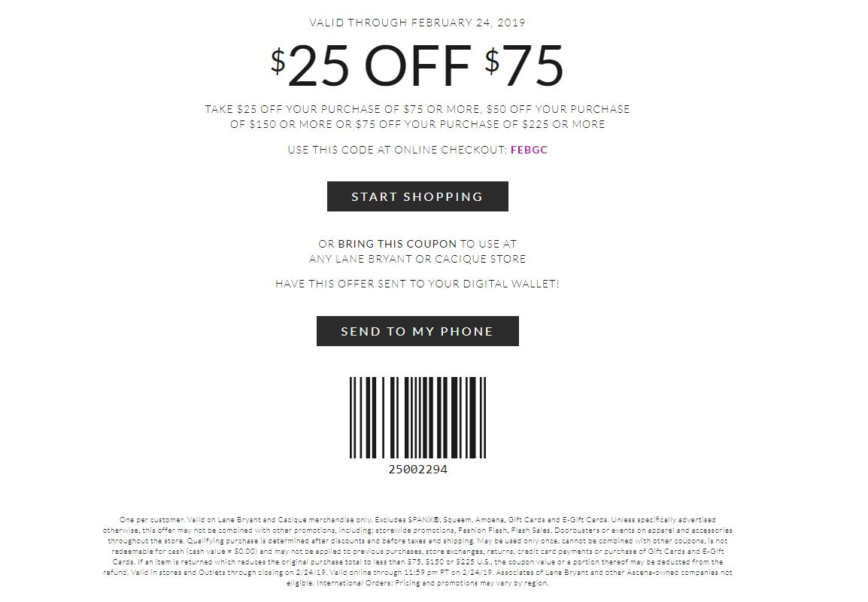Click the VALID THROUGH FEBRUARY 24, 2019 text
The image size is (868, 602).
[417, 23]
